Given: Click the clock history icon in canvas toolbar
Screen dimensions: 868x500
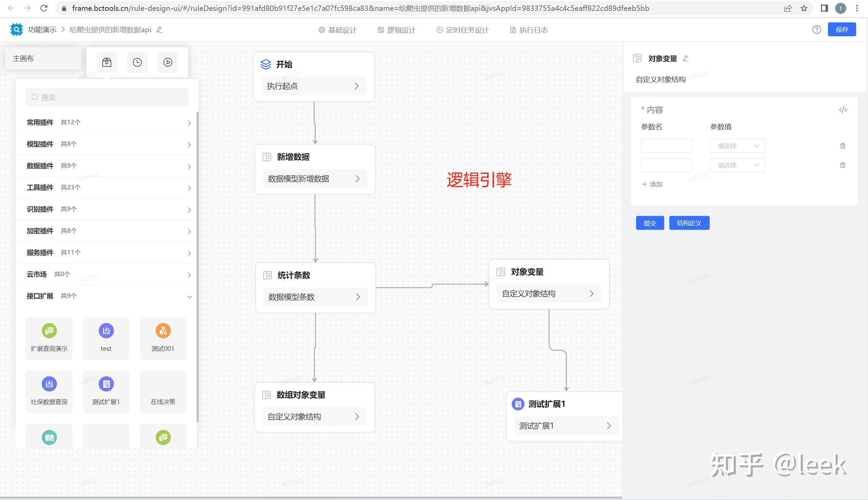Looking at the screenshot, I should point(137,62).
